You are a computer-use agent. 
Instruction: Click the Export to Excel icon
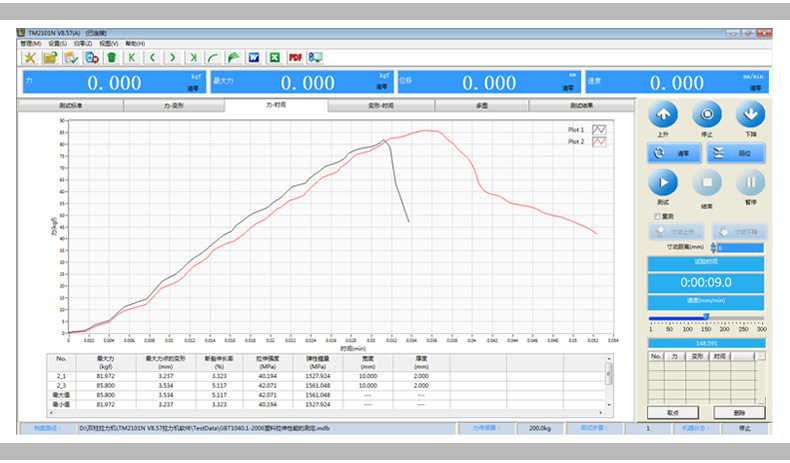click(274, 57)
